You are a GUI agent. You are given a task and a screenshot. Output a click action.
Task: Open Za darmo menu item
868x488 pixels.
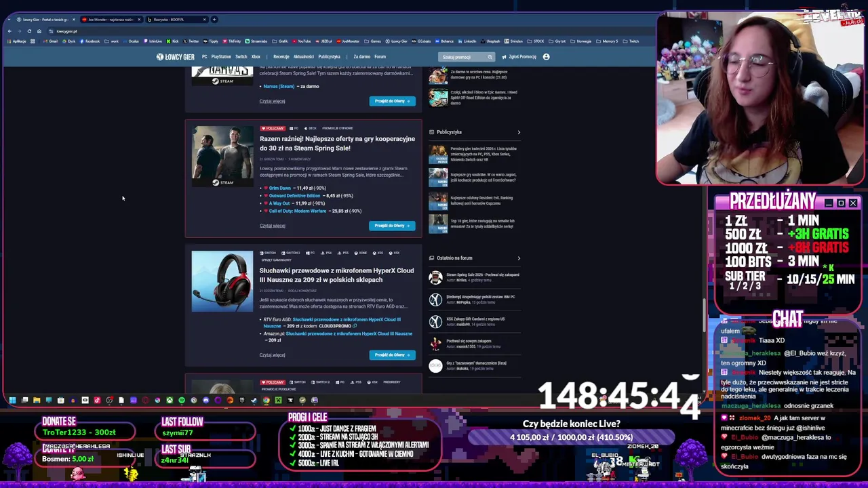coord(361,57)
